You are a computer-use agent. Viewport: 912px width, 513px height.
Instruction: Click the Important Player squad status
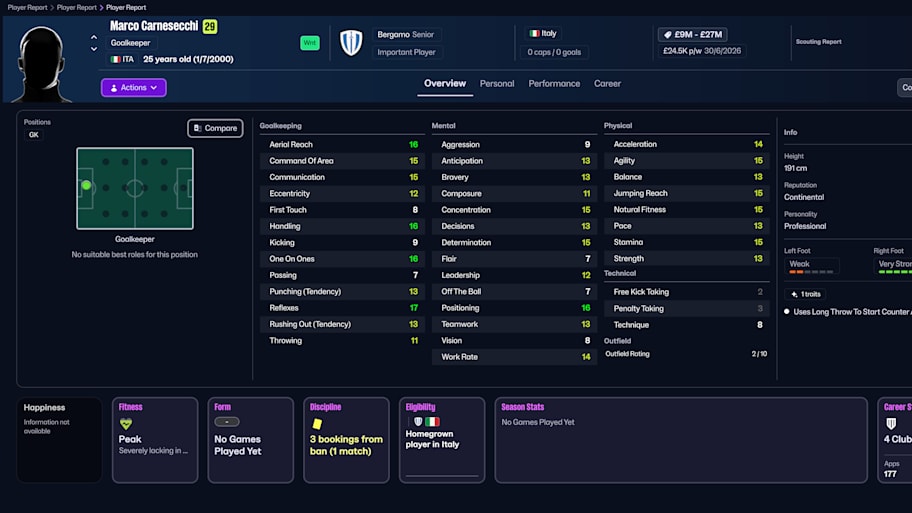406,52
